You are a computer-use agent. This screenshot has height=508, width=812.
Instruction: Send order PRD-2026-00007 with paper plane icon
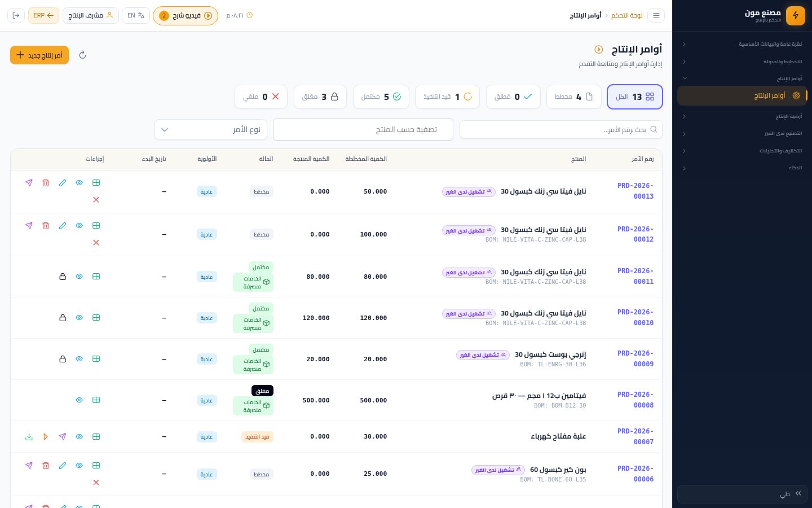coord(63,437)
